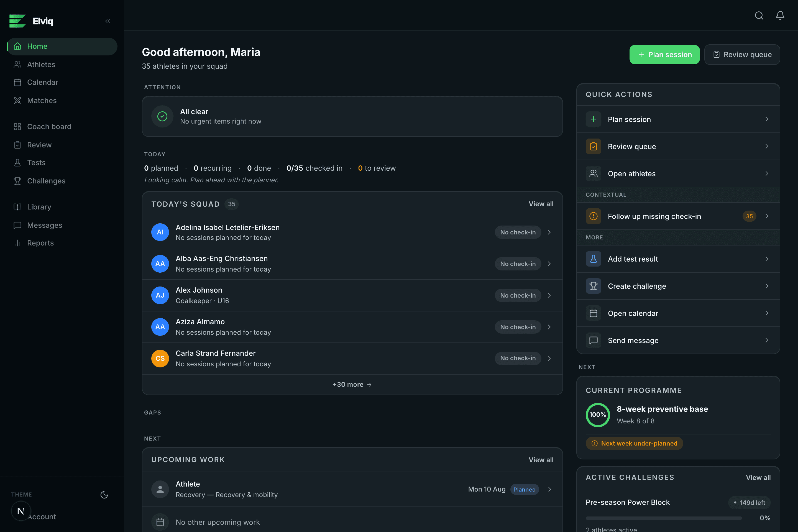798x532 pixels.
Task: Click the AI avatar for Adelina
Action: (160, 232)
